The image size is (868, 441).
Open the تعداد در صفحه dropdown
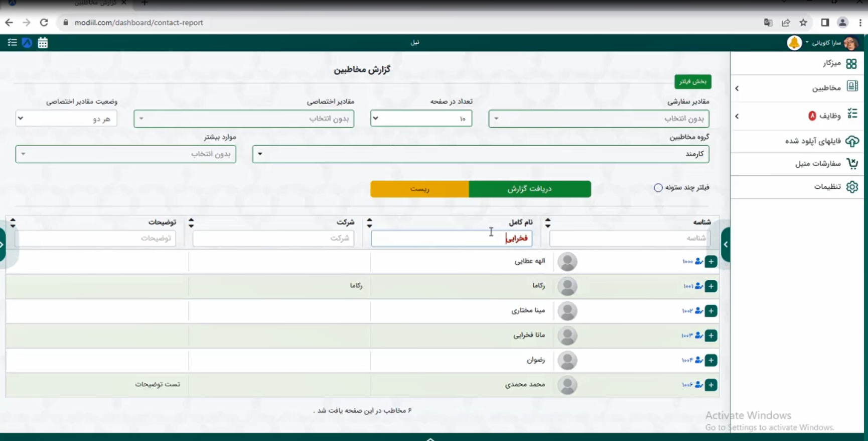(x=421, y=119)
